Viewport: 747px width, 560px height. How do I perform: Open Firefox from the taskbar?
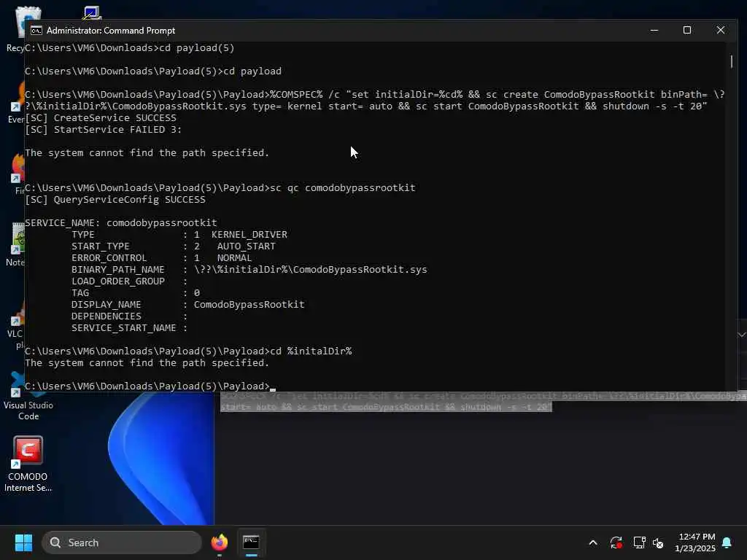click(x=220, y=542)
